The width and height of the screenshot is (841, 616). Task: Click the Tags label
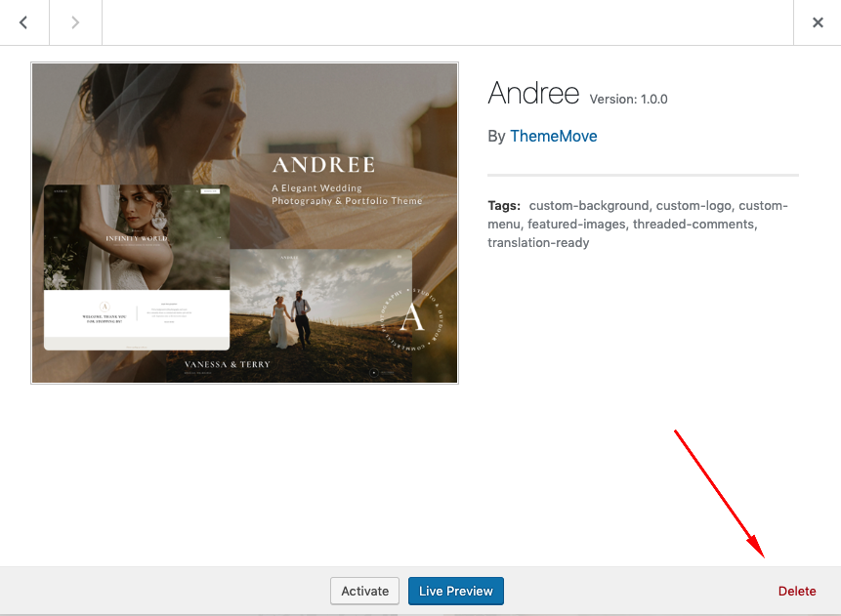tap(505, 206)
